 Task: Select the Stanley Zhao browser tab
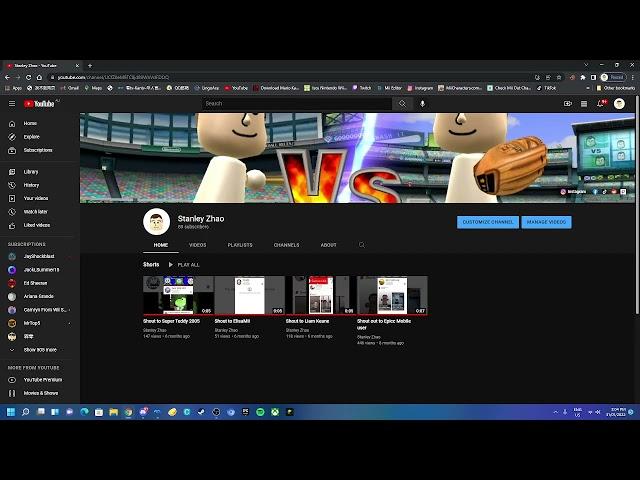point(42,65)
